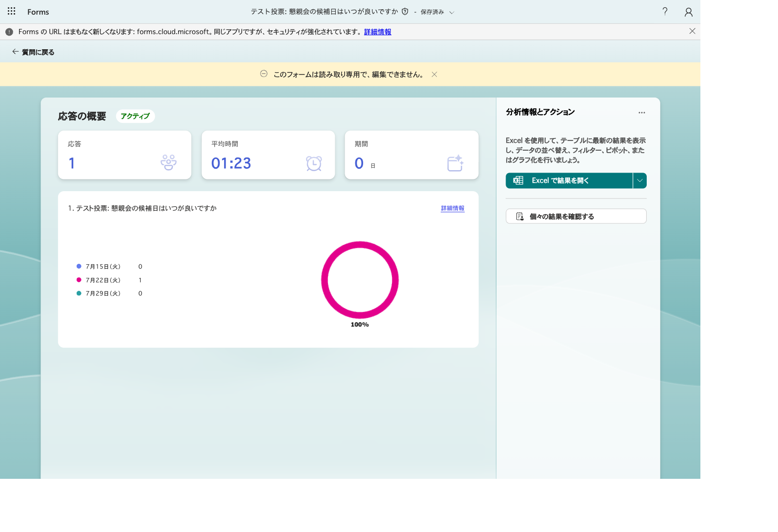The image size is (778, 532).
Task: Click the Excel icon on green button
Action: click(518, 180)
